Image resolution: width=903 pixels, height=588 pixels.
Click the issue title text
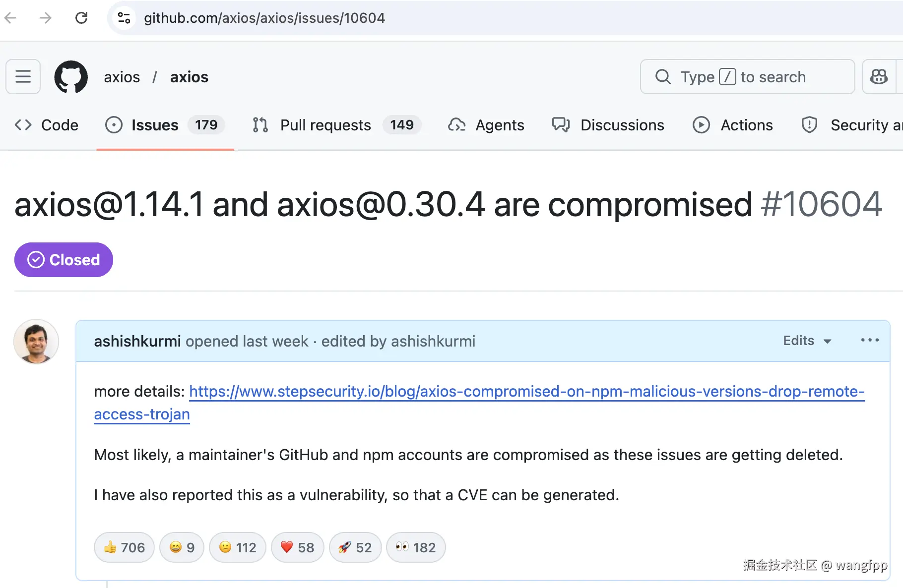click(x=383, y=204)
